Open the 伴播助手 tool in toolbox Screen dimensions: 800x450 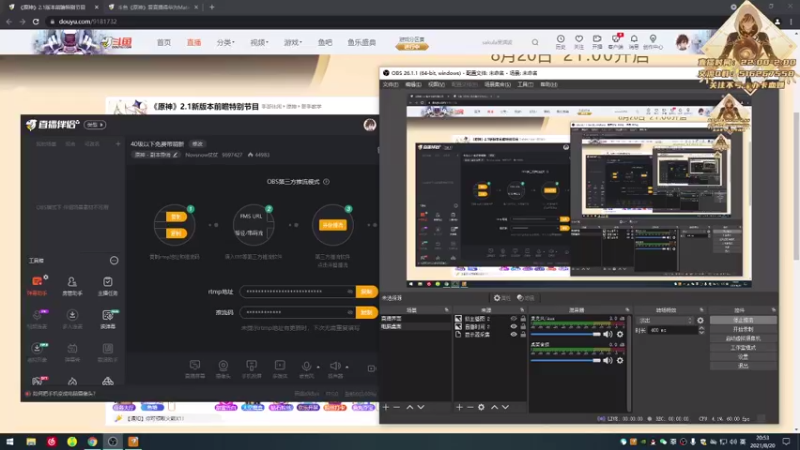[x=37, y=285]
